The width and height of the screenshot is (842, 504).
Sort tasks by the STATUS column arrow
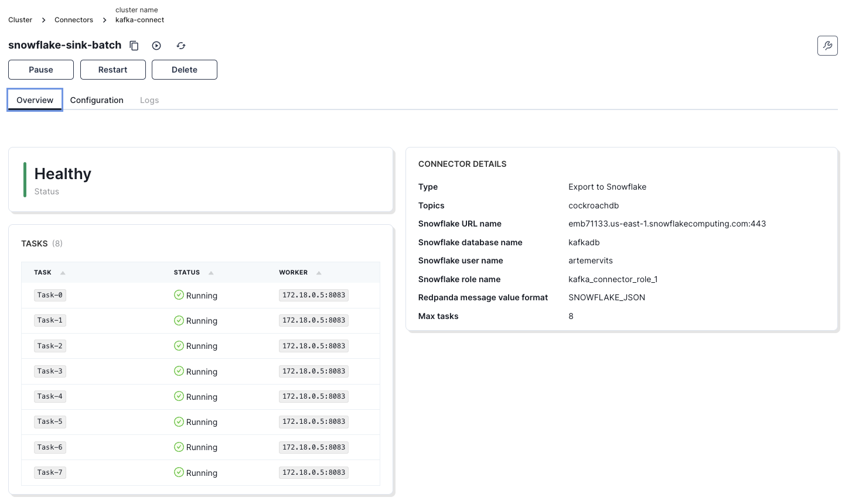(211, 273)
